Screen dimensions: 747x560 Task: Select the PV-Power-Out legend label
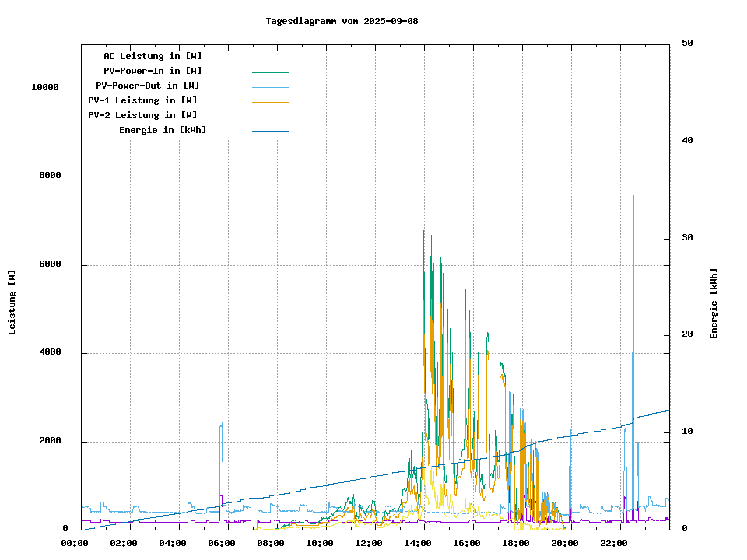click(147, 86)
